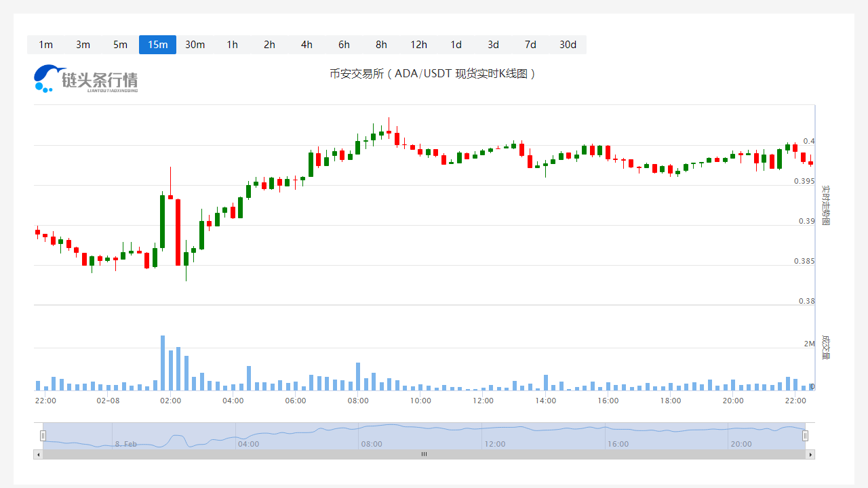Click the active 15m interval tab
This screenshot has width=868, height=488.
tap(157, 45)
